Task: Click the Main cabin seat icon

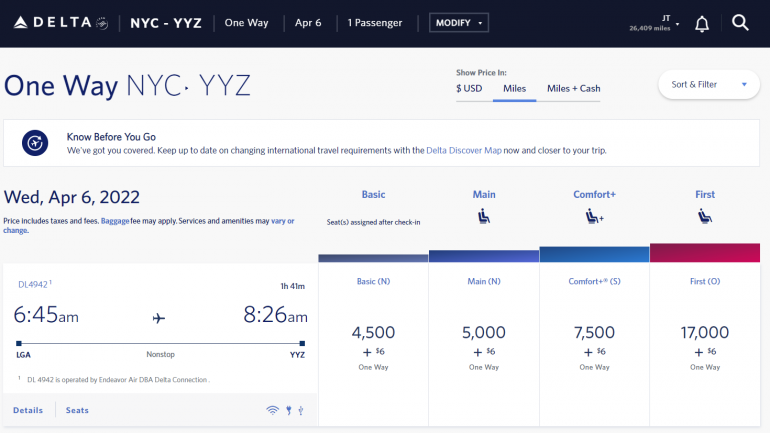Action: click(483, 215)
